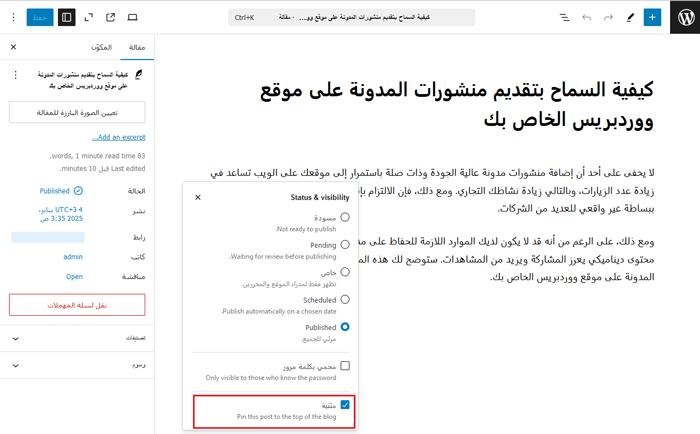Viewport: 700px width, 434px height.
Task: Expand the تصنيفات categories panel
Action: click(x=77, y=338)
